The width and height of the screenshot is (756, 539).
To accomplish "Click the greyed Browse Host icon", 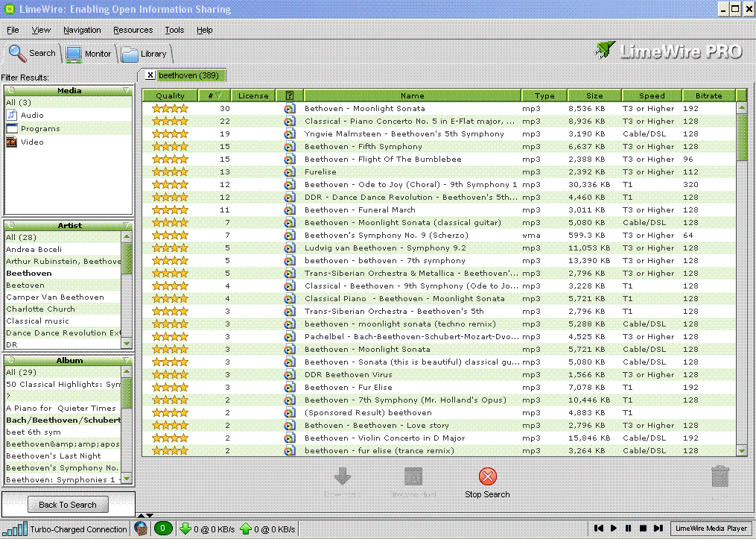I will pos(413,476).
